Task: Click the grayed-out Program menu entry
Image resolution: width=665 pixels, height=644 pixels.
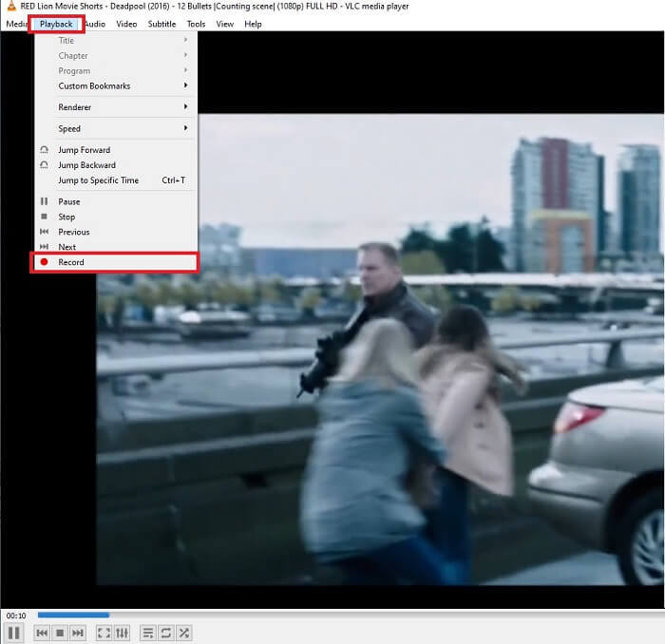Action: pyautogui.click(x=116, y=71)
